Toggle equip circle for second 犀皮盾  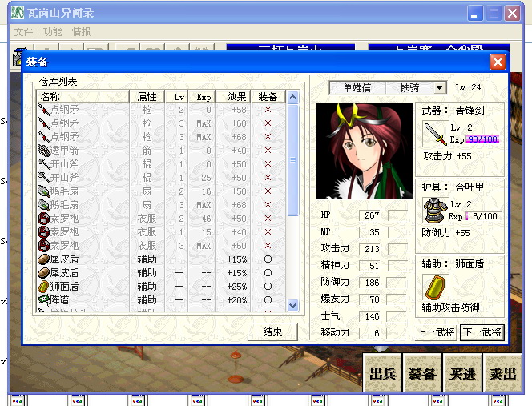click(x=268, y=273)
